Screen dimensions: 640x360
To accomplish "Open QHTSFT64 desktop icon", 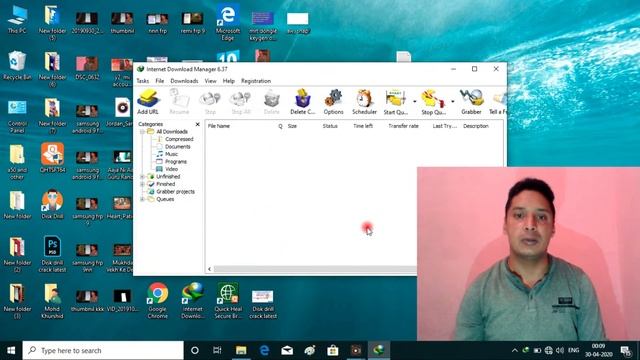I will (52, 158).
